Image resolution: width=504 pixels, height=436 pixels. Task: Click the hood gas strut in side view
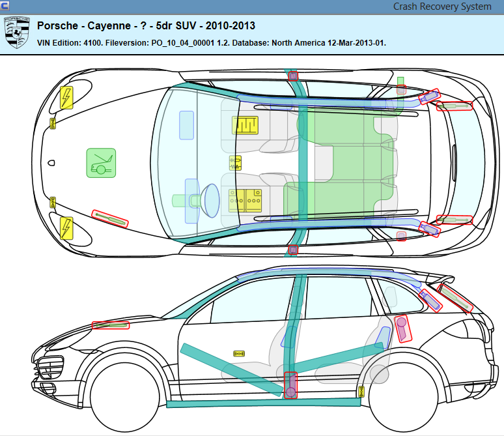click(x=111, y=325)
